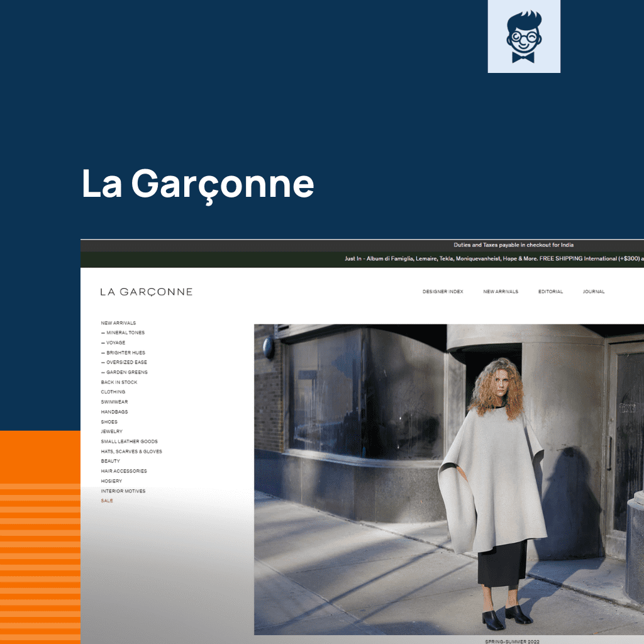This screenshot has width=644, height=644.
Task: Click the LA GARÇONNE site logo
Action: (x=146, y=292)
